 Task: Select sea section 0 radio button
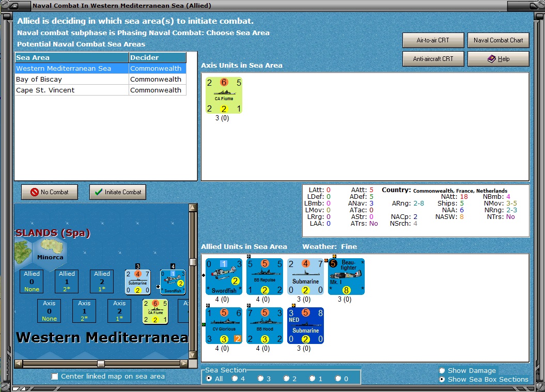pos(338,379)
